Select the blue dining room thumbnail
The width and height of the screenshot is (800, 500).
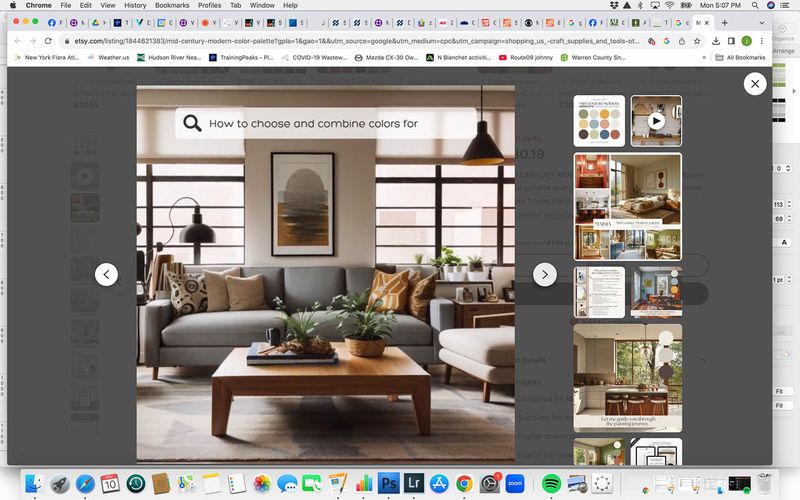[656, 292]
